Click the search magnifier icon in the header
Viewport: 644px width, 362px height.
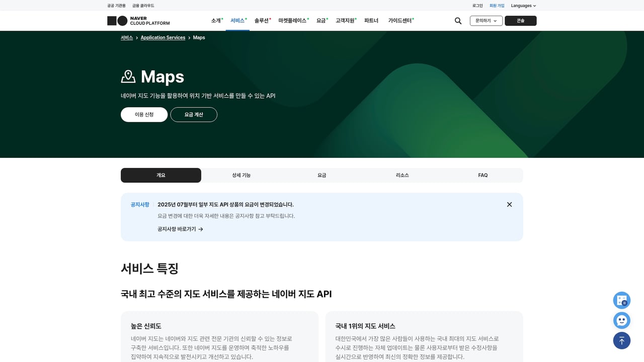point(457,21)
